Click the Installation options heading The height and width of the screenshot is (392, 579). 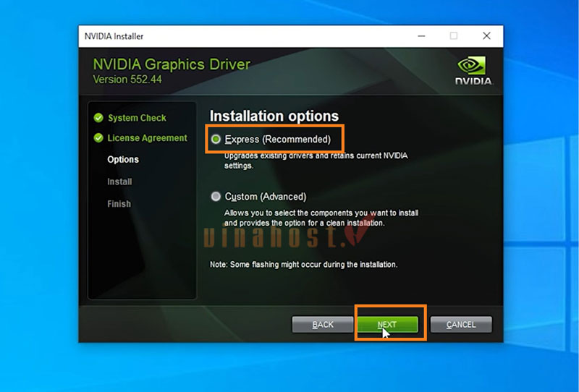(274, 116)
